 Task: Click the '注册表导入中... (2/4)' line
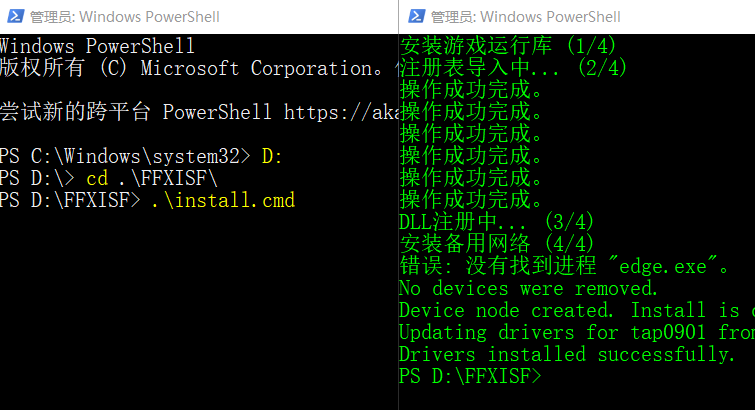click(x=513, y=68)
